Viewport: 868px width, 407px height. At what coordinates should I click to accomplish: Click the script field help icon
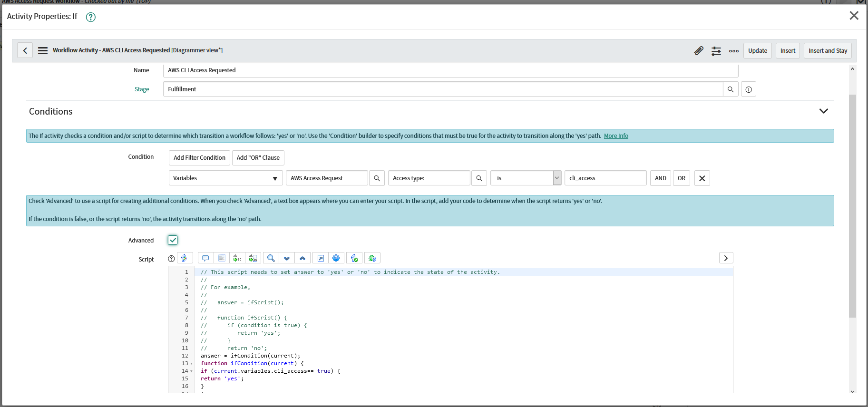click(x=172, y=259)
